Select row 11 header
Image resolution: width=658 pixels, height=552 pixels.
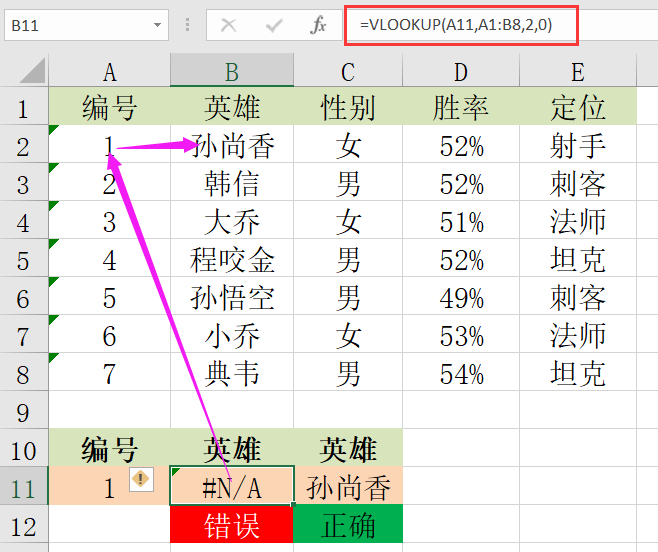point(23,487)
